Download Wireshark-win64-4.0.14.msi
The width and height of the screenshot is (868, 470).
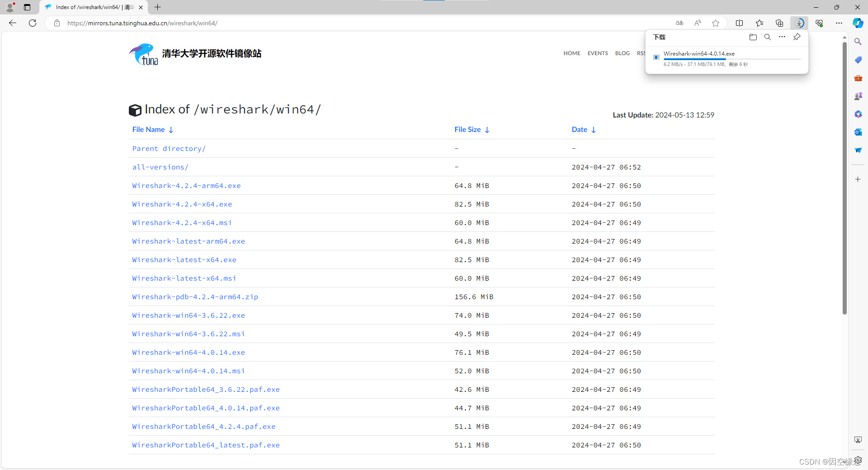click(x=189, y=371)
